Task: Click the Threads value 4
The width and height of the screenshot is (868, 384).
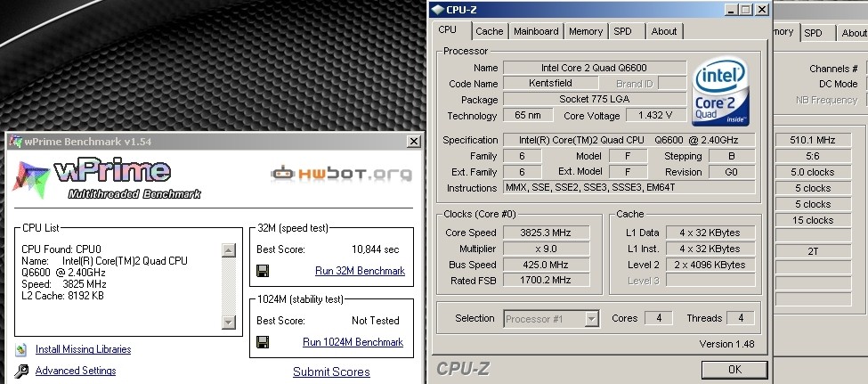Action: pos(740,318)
